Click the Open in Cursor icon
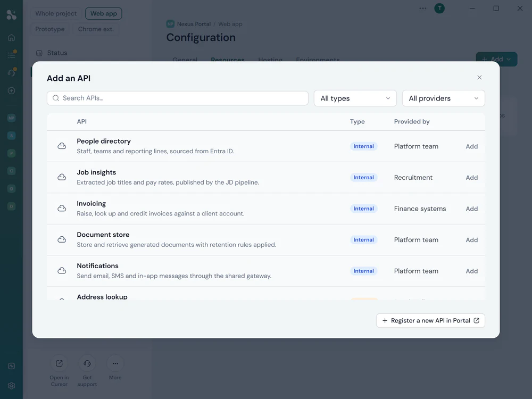Viewport: 532px width, 399px height. tap(59, 363)
